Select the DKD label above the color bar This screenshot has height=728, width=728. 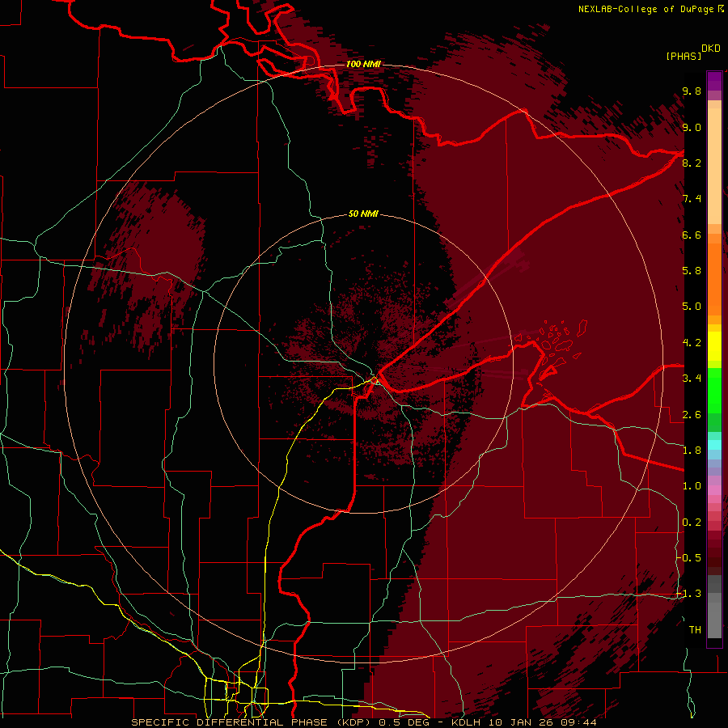(x=711, y=49)
